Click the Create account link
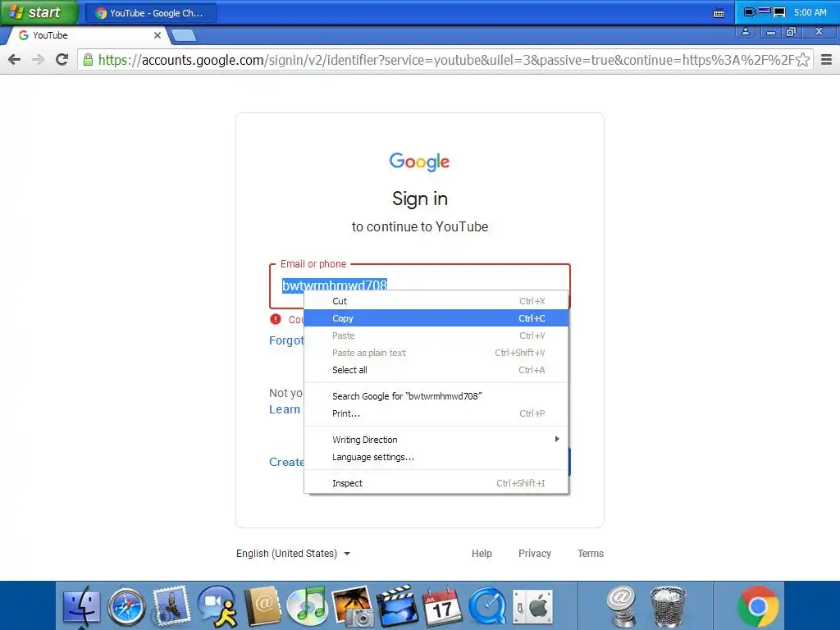Image resolution: width=840 pixels, height=630 pixels. tap(286, 462)
